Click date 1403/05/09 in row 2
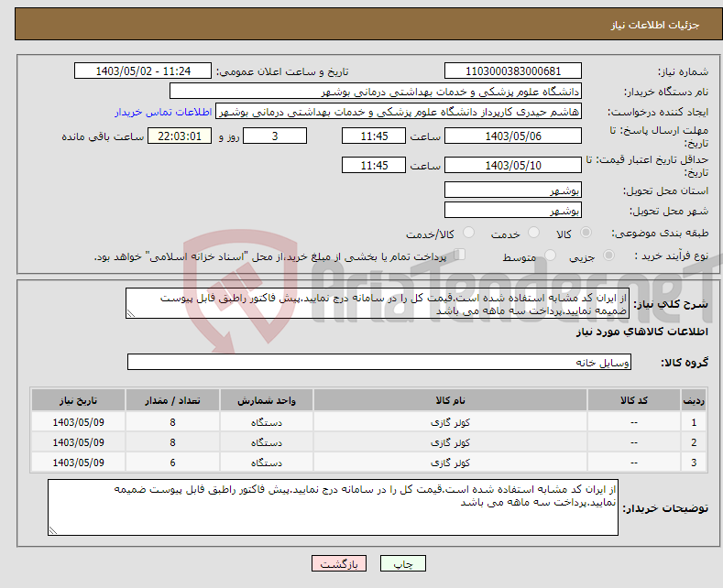The width and height of the screenshot is (723, 588). [x=79, y=442]
